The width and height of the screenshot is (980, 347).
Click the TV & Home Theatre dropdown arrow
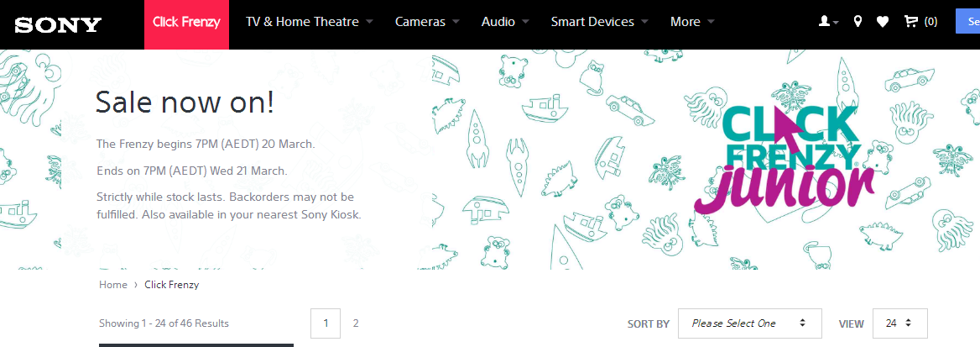coord(368,23)
